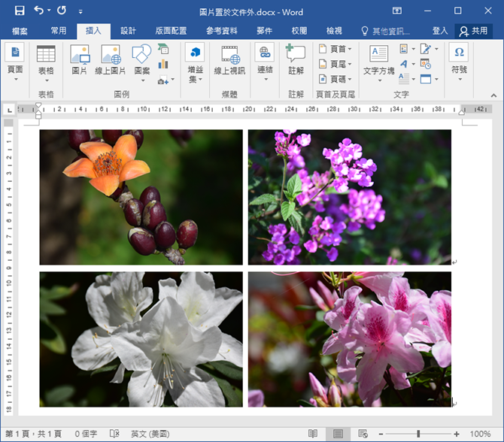The height and width of the screenshot is (442, 504).
Task: Select the purple flowers picture
Action: click(x=350, y=197)
